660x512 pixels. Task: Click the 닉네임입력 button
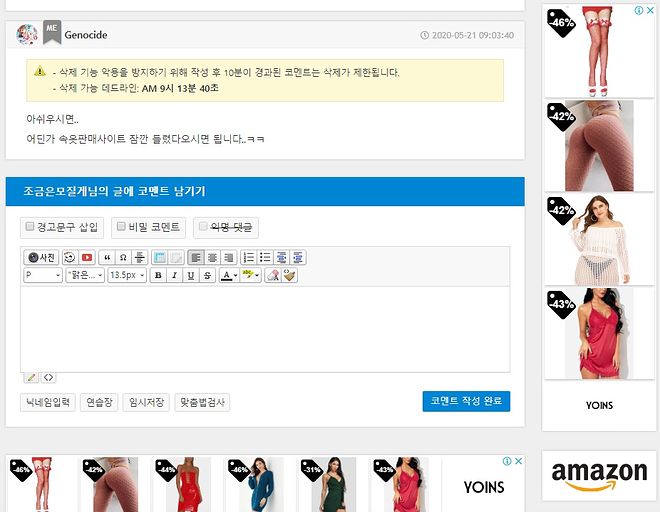(48, 402)
